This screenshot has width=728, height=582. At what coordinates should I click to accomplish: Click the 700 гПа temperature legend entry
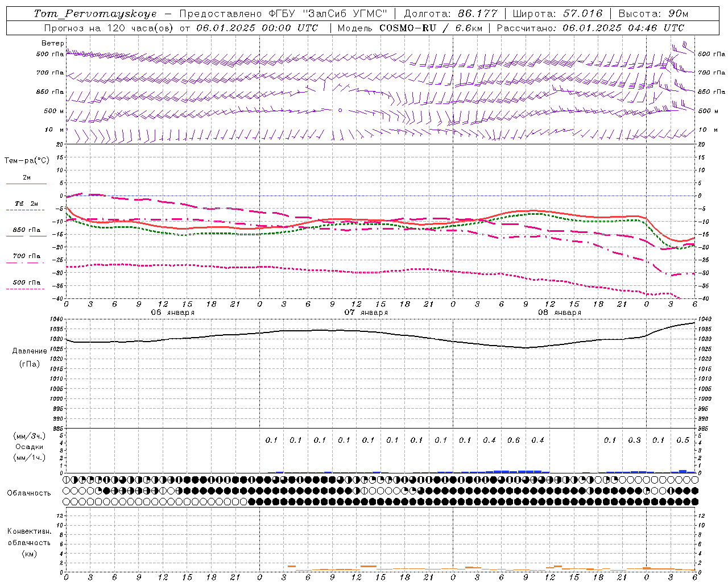point(27,256)
